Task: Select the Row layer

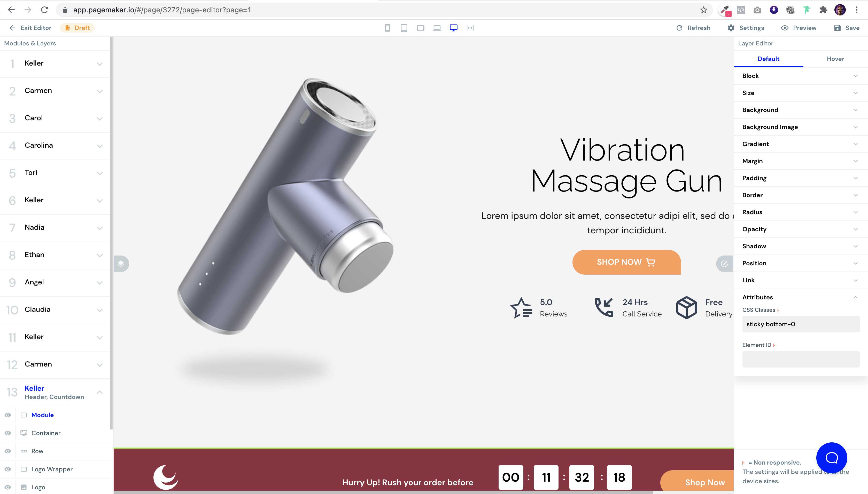Action: click(x=37, y=451)
